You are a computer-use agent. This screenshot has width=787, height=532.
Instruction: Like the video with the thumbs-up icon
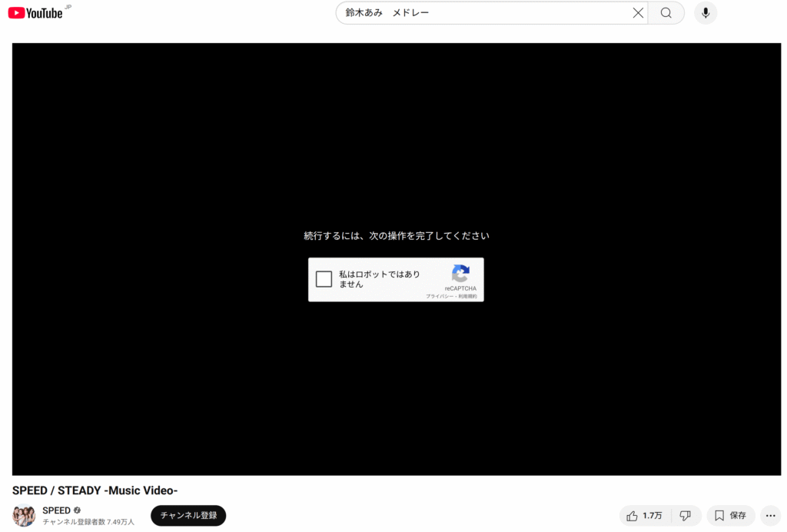632,516
